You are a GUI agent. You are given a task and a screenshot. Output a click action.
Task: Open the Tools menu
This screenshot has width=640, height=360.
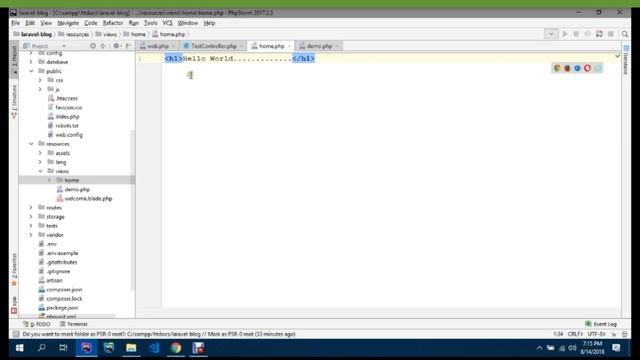[150, 23]
